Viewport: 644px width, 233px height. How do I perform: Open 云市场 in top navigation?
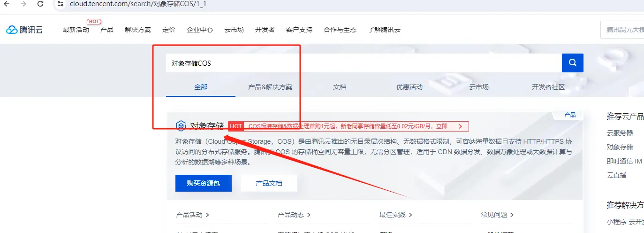(x=234, y=30)
